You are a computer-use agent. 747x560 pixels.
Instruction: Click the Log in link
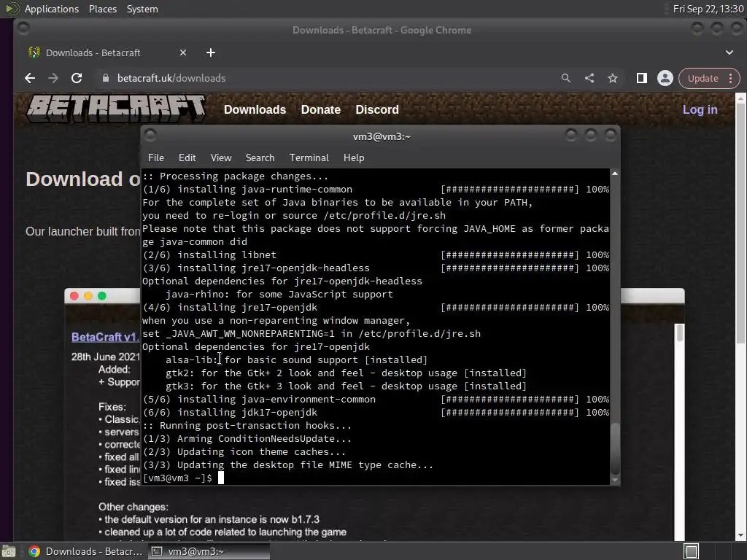coord(700,109)
